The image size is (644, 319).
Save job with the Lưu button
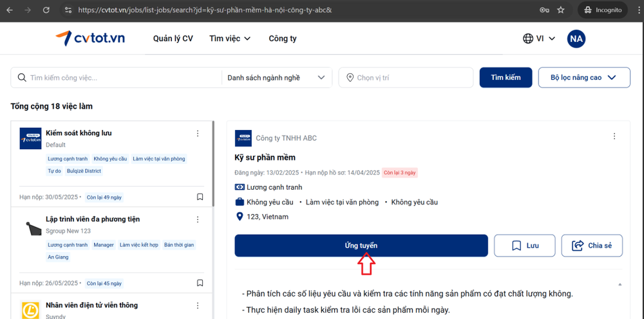point(524,246)
